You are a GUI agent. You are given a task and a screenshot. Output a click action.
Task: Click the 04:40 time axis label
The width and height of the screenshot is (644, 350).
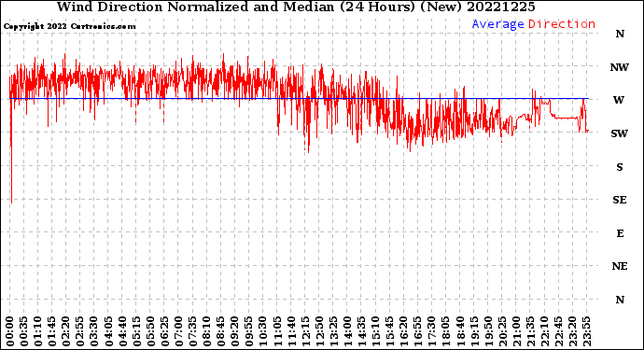point(122,332)
